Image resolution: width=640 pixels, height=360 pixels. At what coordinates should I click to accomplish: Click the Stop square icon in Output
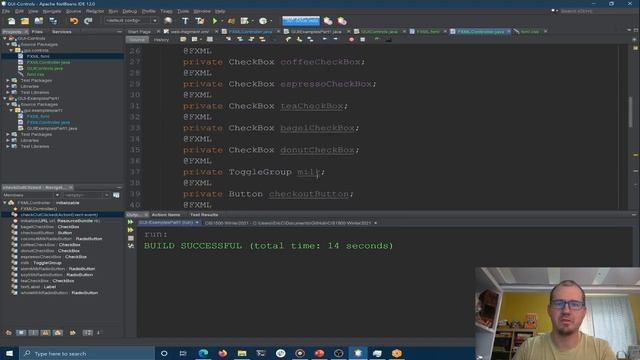(131, 238)
